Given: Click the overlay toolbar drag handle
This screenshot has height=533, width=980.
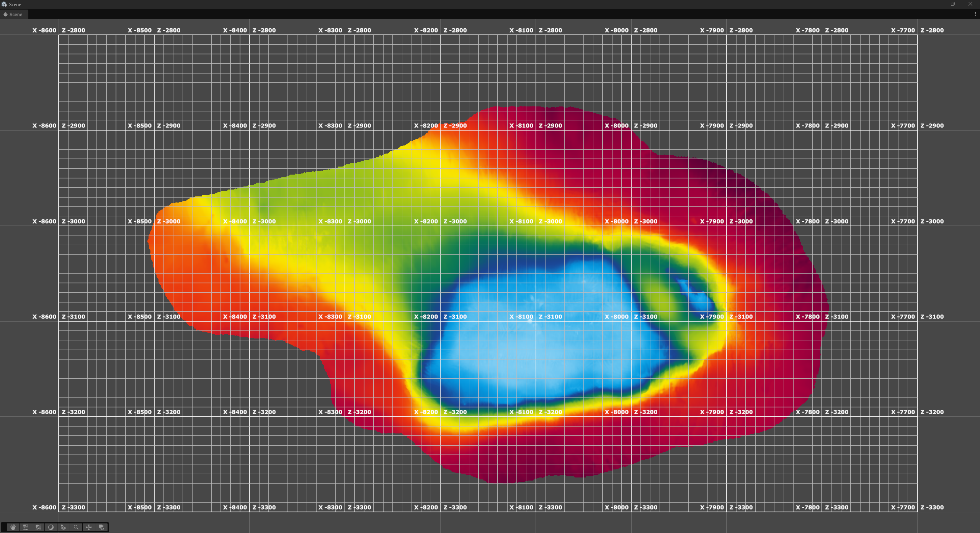Looking at the screenshot, I should click(4, 527).
